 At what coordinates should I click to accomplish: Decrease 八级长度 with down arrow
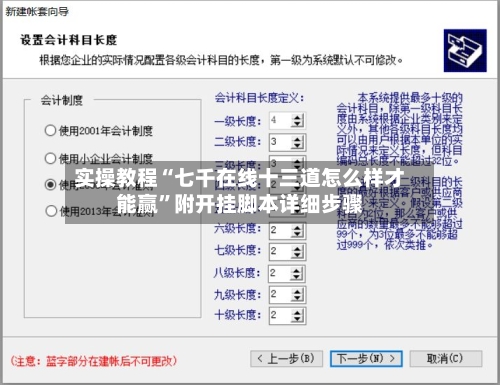pyautogui.click(x=297, y=278)
